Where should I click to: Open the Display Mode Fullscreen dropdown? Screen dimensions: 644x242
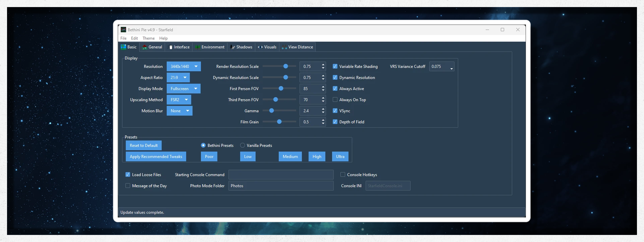[183, 89]
